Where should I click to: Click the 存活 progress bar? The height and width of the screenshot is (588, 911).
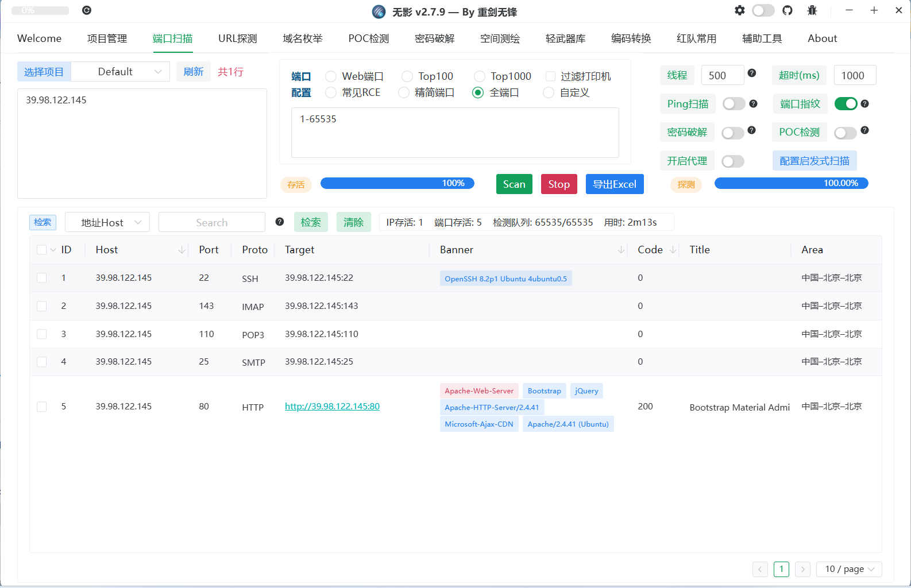click(x=397, y=183)
